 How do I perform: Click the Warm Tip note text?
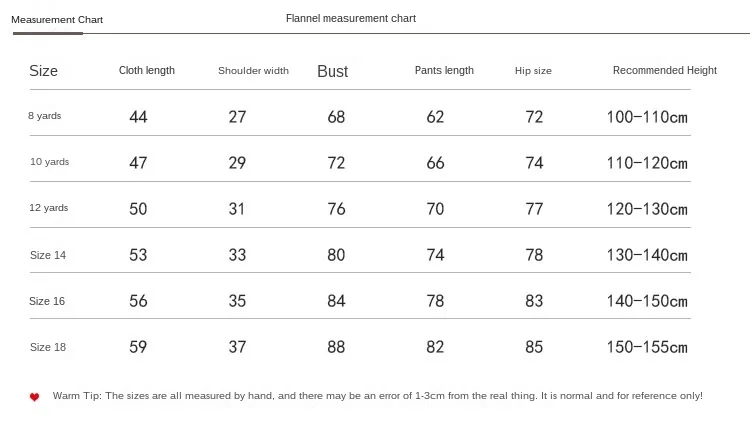point(377,396)
